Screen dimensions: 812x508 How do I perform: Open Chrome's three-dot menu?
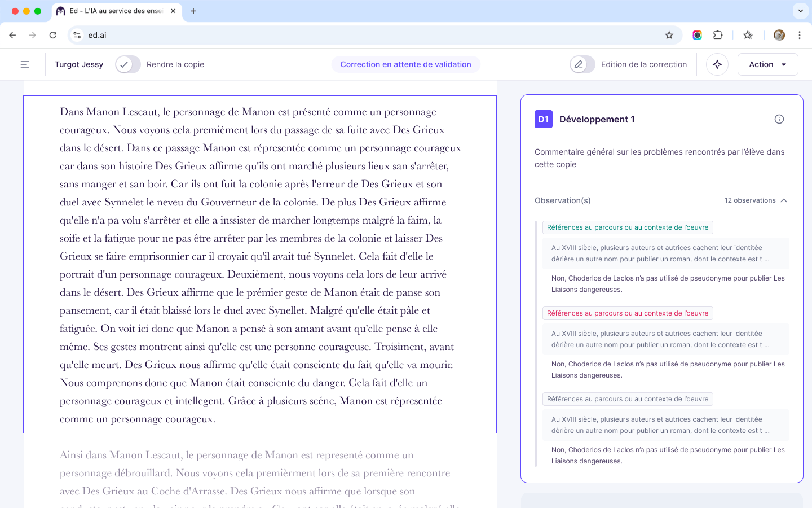coord(800,35)
